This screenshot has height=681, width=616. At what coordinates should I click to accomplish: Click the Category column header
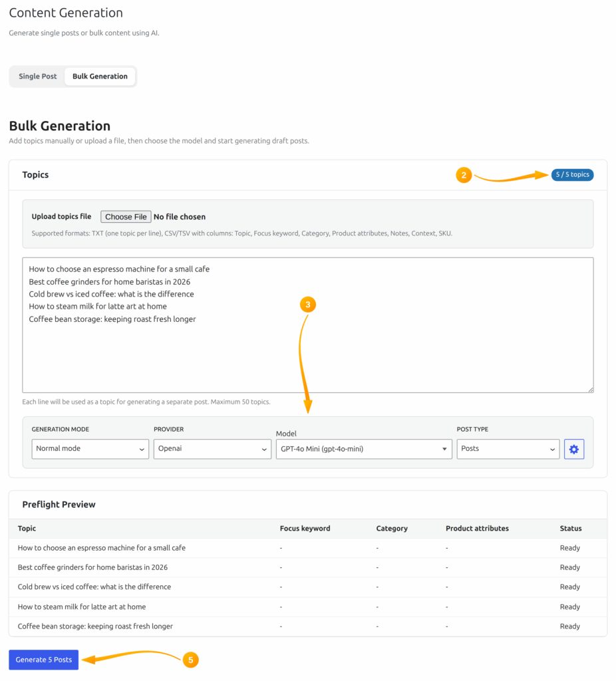pyautogui.click(x=392, y=529)
